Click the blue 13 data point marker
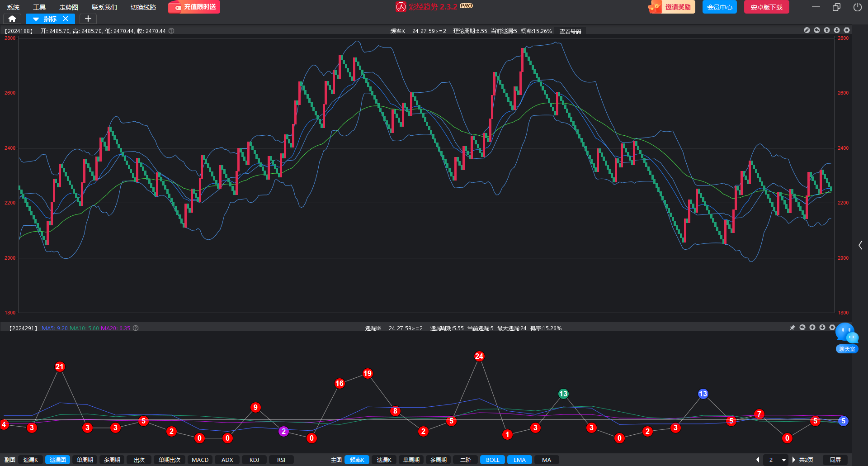The height and width of the screenshot is (466, 868). point(703,394)
